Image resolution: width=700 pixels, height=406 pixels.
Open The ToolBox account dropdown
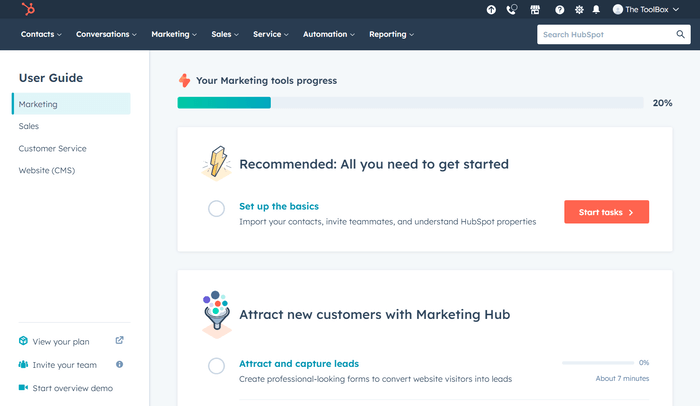(646, 9)
